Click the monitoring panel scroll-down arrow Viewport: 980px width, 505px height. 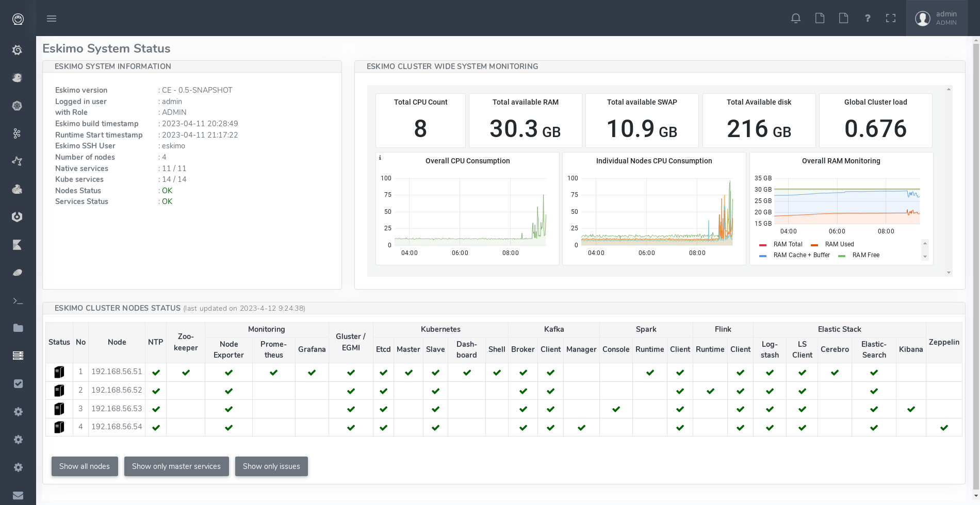[x=949, y=273]
